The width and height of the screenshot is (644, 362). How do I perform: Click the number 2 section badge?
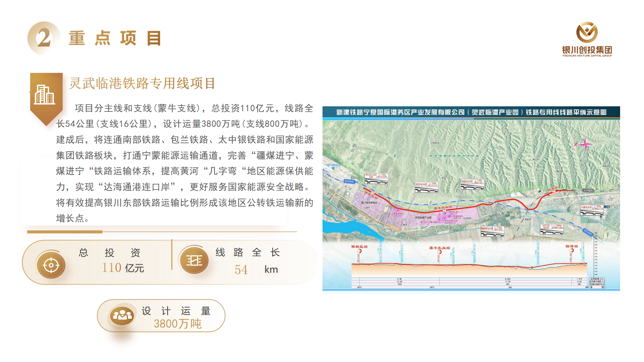(44, 38)
